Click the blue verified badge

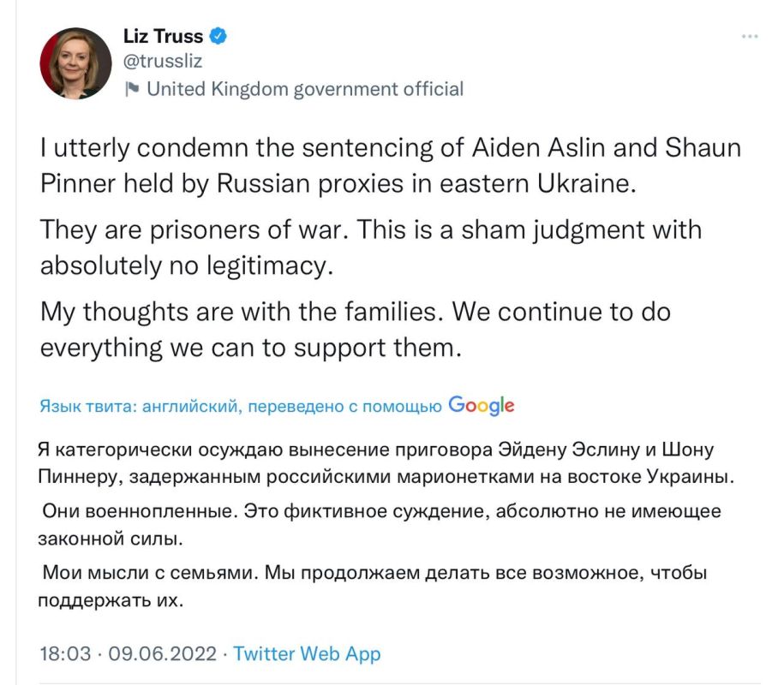219,37
